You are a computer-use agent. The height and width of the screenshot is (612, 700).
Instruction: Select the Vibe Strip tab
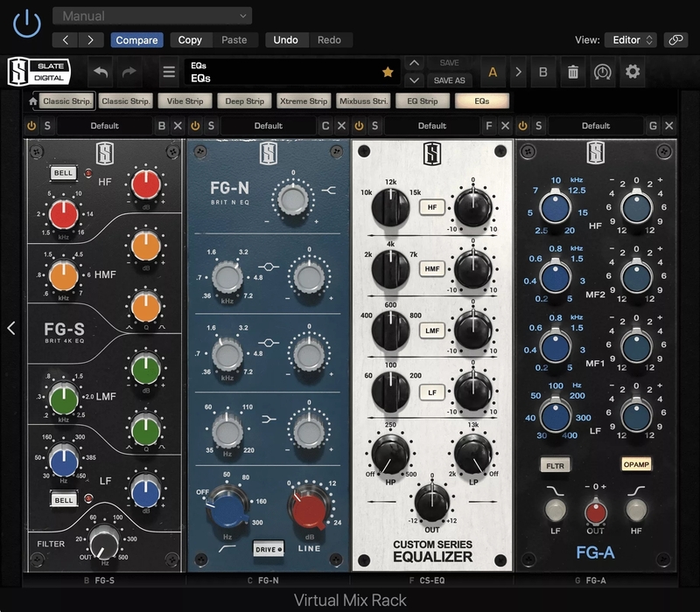click(185, 101)
